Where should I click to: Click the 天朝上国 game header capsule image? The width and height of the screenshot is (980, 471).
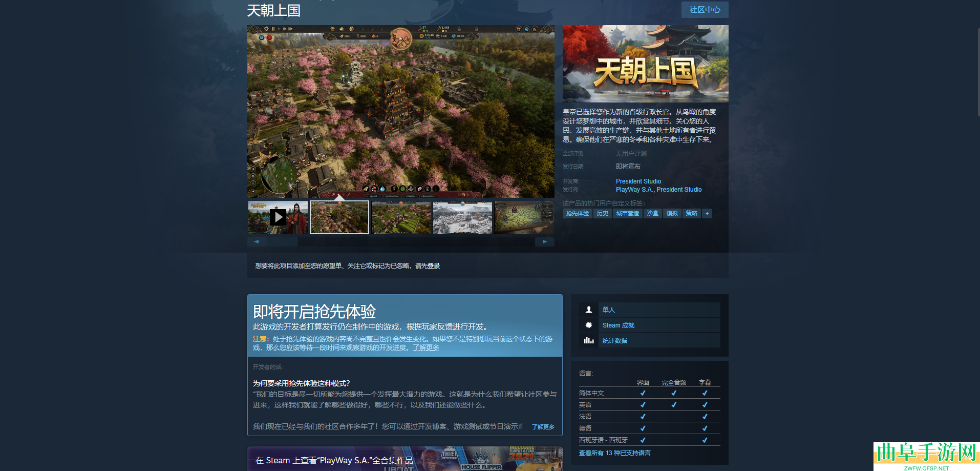[645, 64]
